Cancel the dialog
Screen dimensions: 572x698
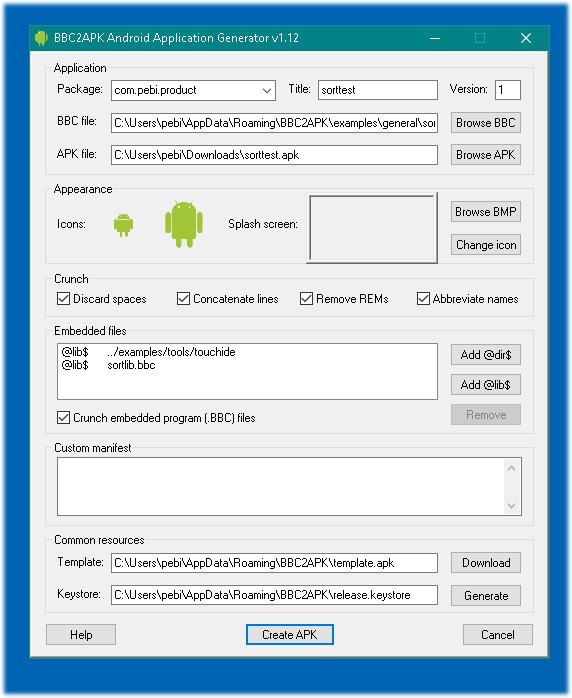pyautogui.click(x=498, y=634)
